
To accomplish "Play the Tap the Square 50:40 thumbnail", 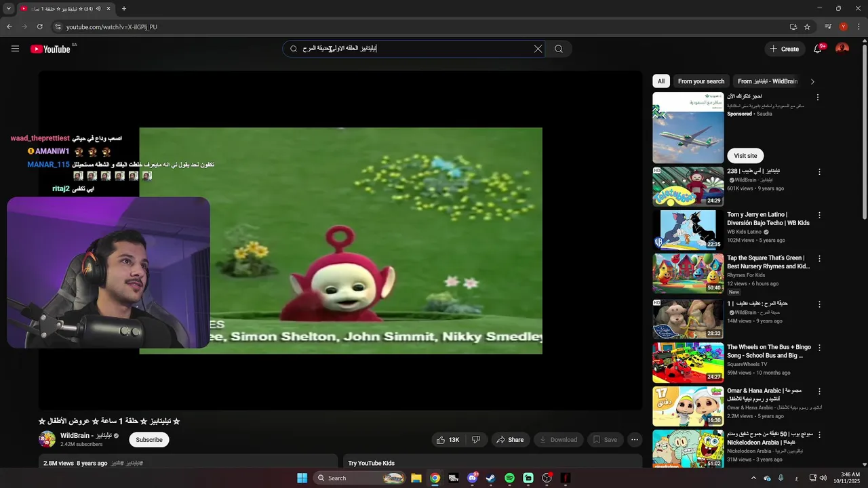I will click(688, 273).
